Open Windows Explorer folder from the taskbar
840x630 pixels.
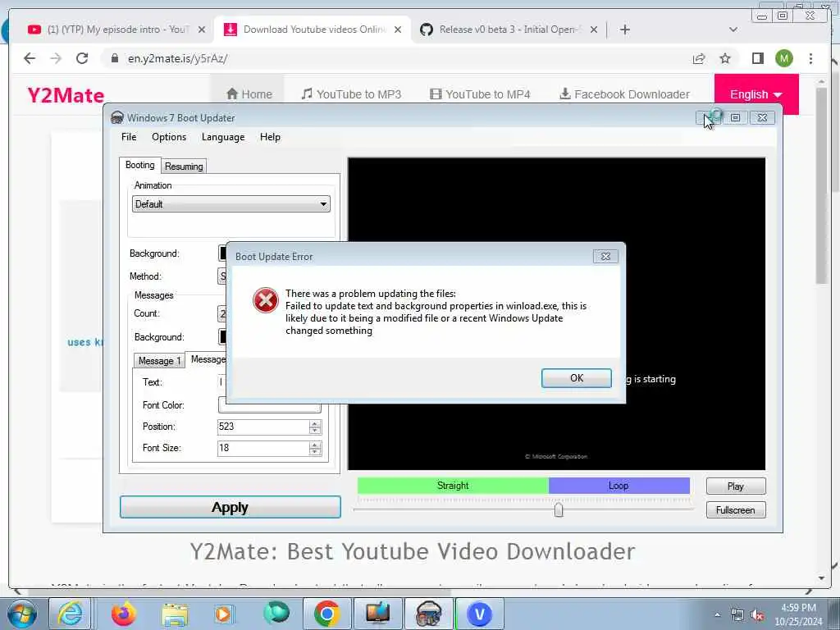click(x=175, y=614)
